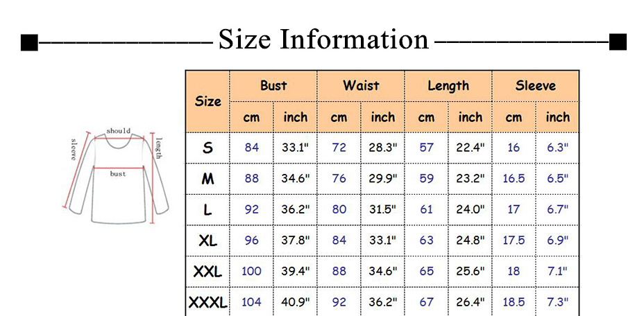Select the Waist column header
Viewport: 644px width, 316px height.
click(x=361, y=86)
